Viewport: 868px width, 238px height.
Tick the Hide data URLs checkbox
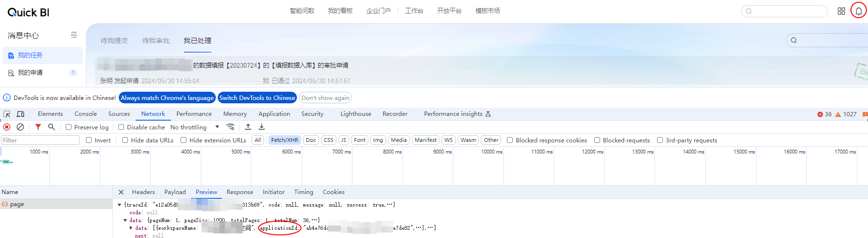125,140
